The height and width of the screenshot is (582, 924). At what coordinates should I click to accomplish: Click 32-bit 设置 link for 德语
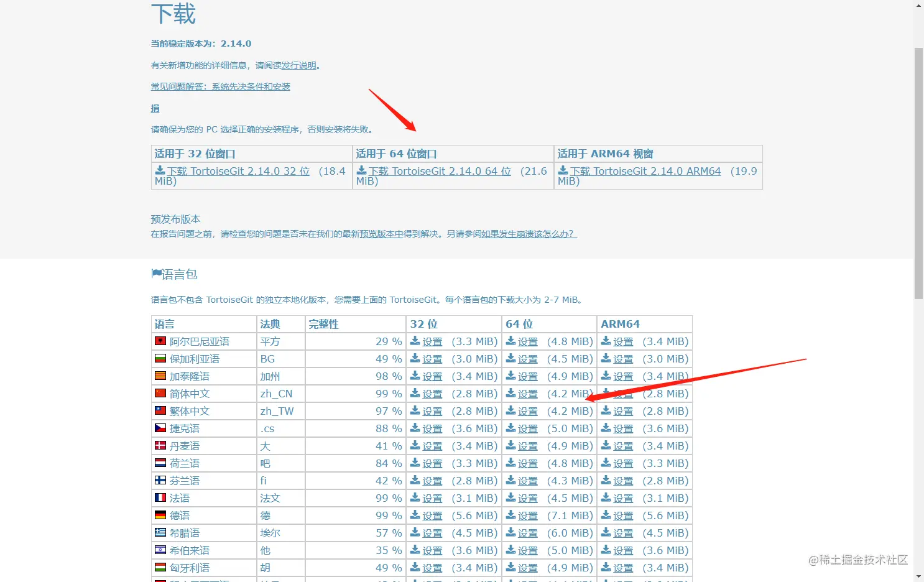(x=432, y=516)
